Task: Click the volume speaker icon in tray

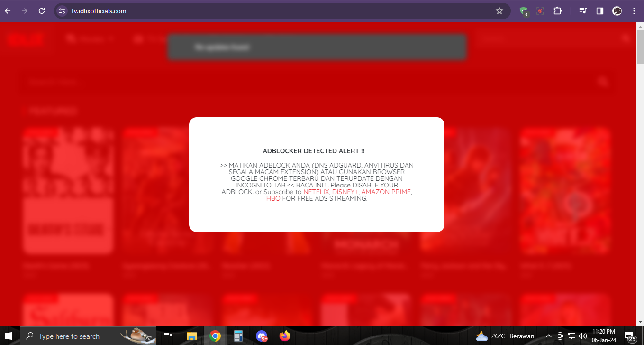Action: 582,336
